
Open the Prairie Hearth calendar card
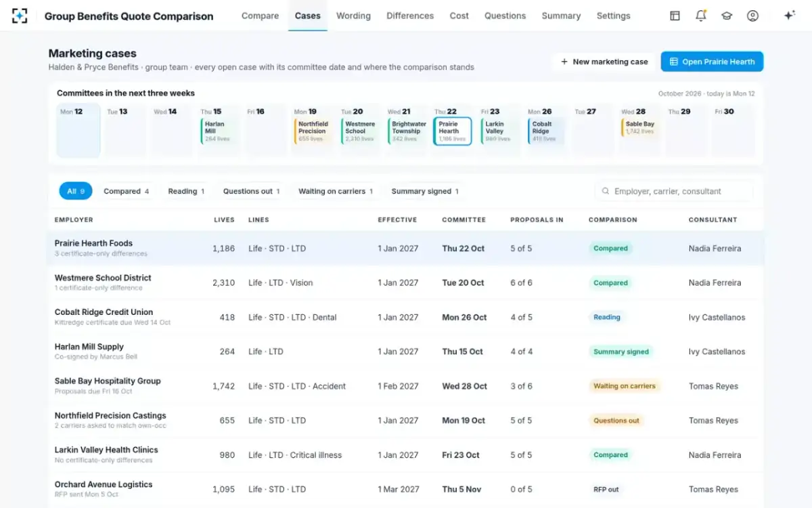453,131
